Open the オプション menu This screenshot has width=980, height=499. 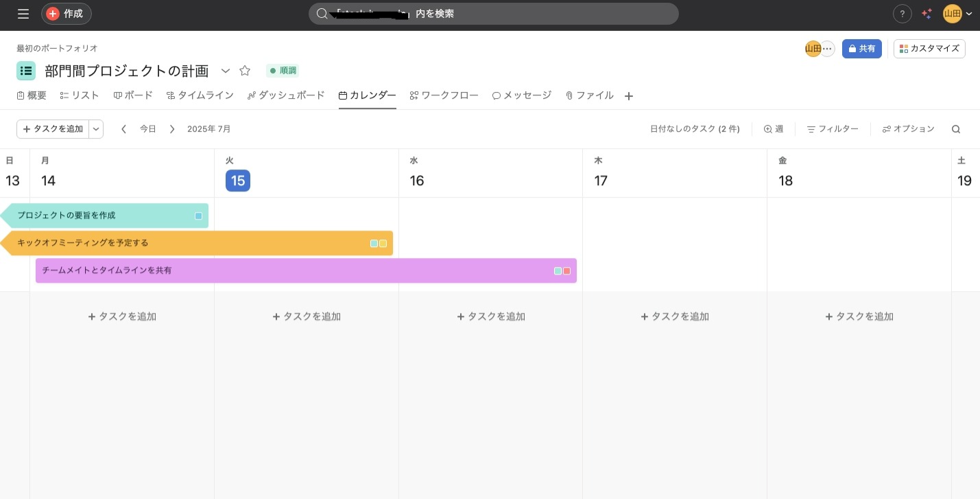point(908,129)
